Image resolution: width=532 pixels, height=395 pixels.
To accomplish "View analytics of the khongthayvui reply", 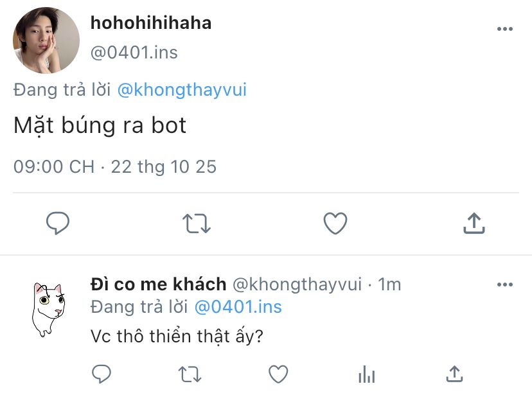I will click(x=366, y=373).
